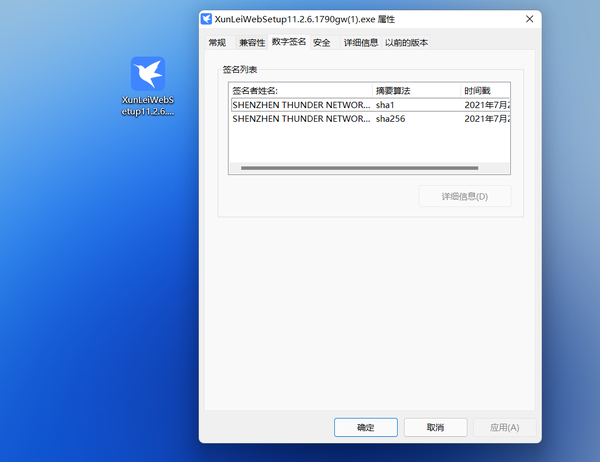Click the timestamp cell in sha256 row

tap(487, 119)
